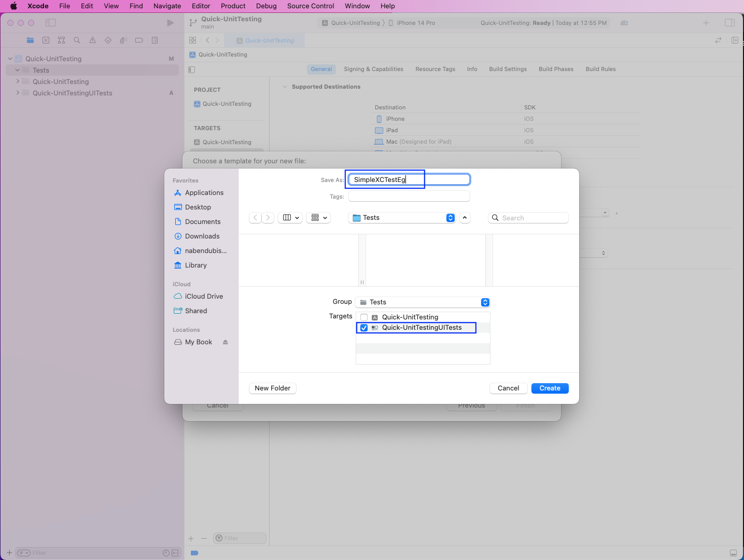Click the related items grid icon

[x=193, y=40]
